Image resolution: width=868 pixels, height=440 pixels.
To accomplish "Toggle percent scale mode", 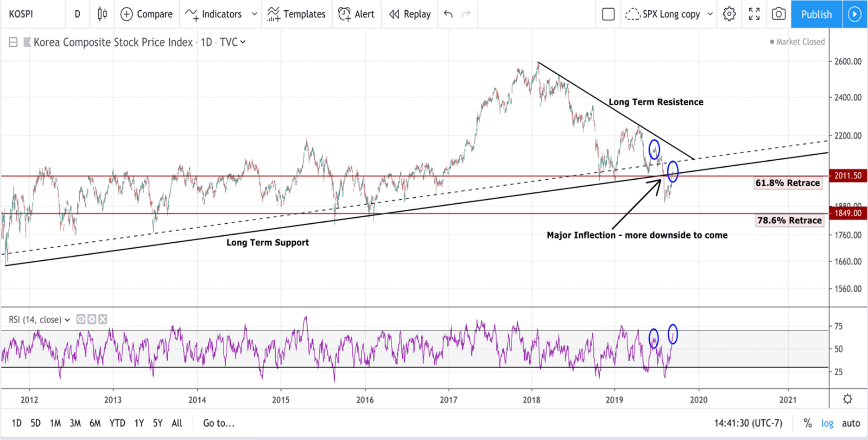I will click(x=807, y=423).
